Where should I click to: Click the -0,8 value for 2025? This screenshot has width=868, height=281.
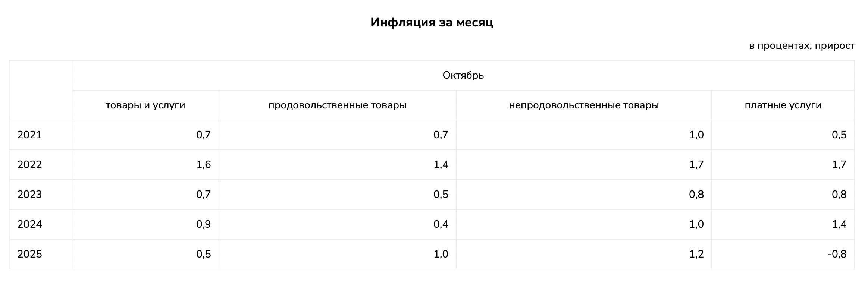coord(837,254)
